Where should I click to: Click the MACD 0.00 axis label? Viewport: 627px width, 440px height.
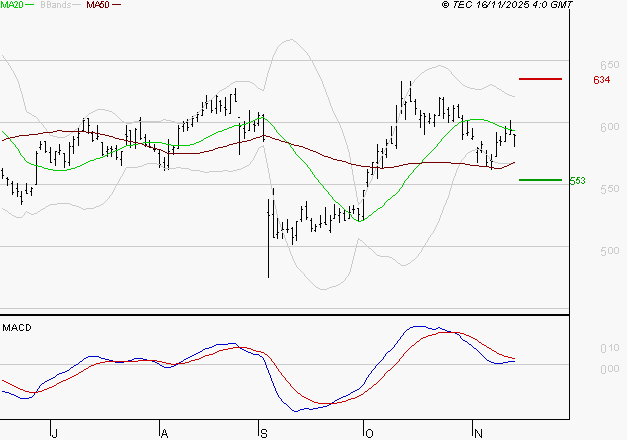coord(609,369)
